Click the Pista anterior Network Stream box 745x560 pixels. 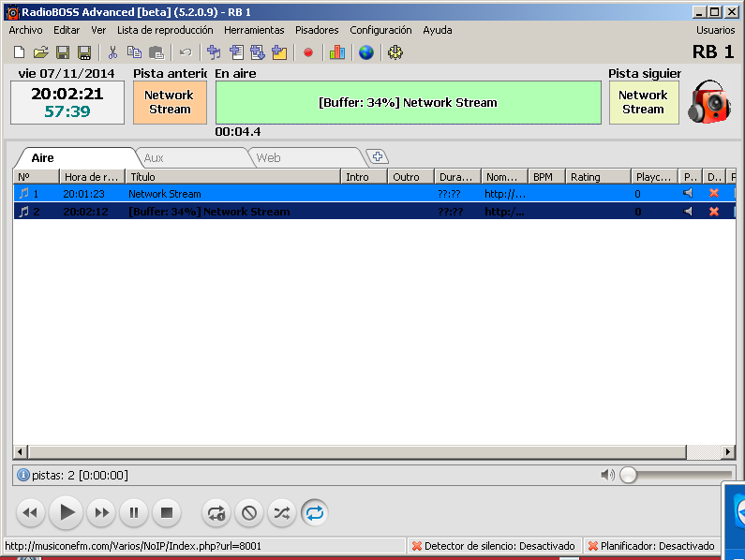(170, 102)
